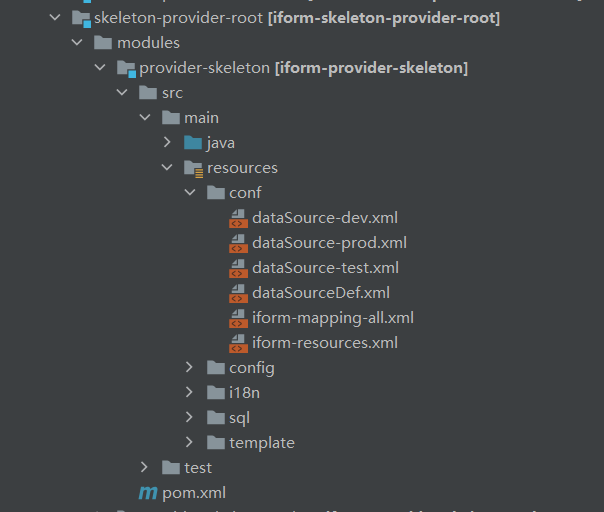Select dataSource-prod.xml in the tree
The image size is (604, 512).
[329, 243]
